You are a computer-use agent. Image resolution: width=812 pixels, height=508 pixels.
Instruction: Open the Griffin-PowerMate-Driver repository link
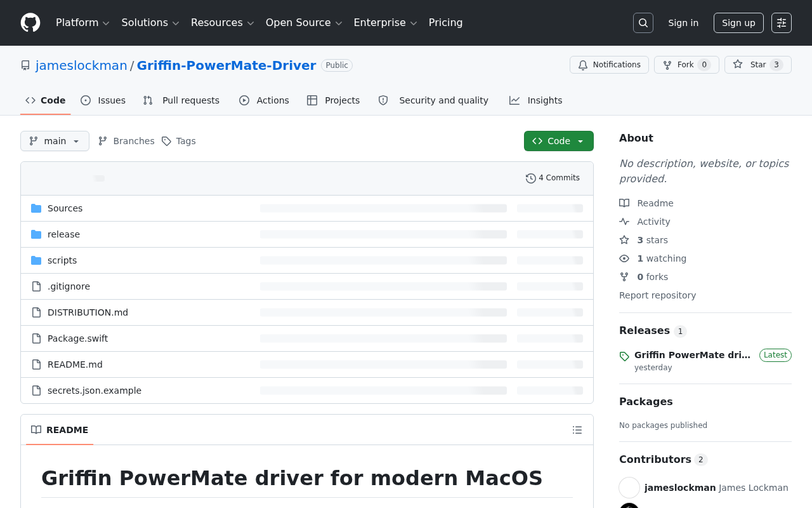(x=226, y=65)
